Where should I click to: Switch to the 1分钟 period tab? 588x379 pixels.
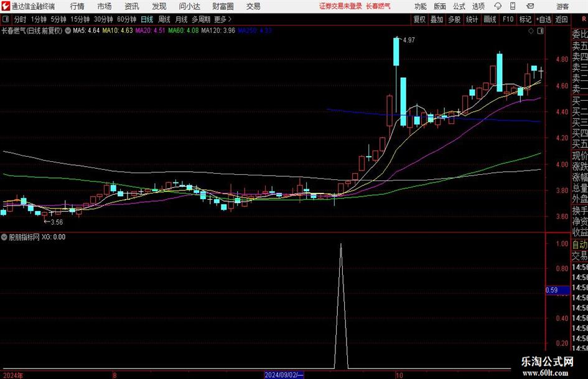pyautogui.click(x=39, y=19)
